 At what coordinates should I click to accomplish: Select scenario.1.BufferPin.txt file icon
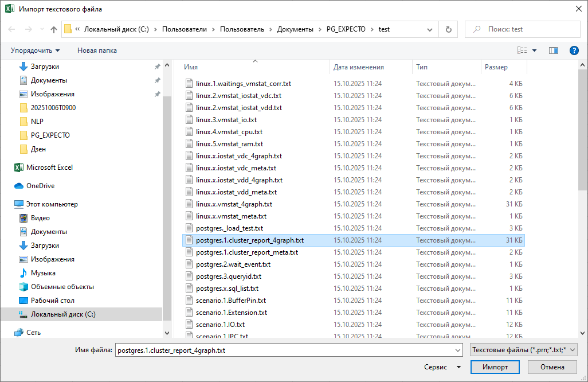coord(189,301)
